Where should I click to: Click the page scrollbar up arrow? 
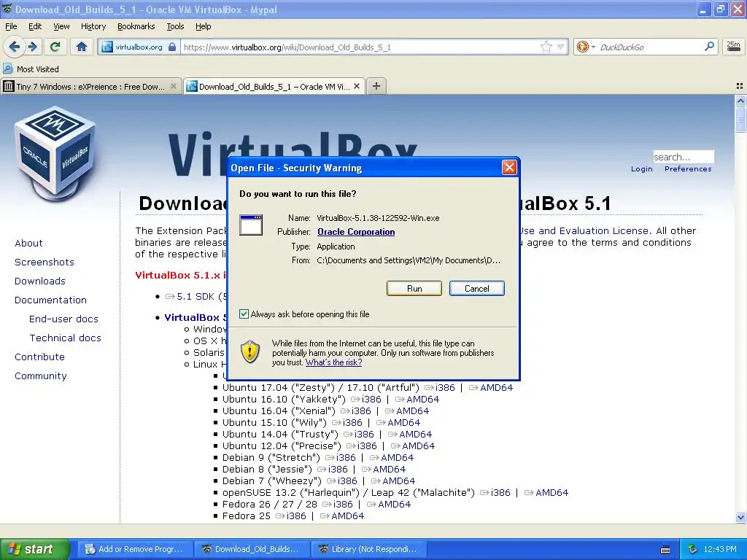click(740, 101)
